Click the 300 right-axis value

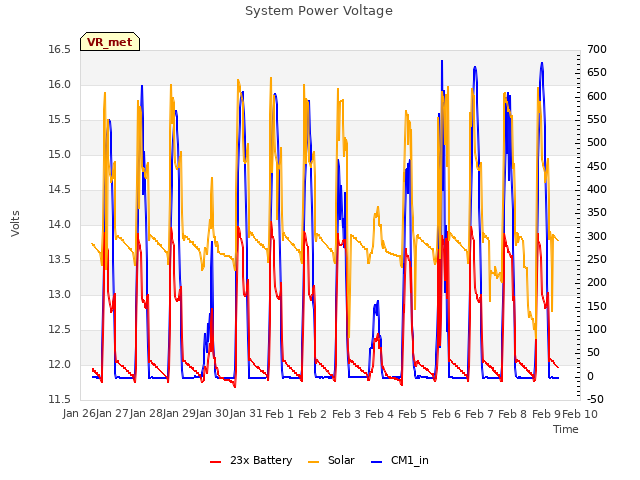pos(597,236)
